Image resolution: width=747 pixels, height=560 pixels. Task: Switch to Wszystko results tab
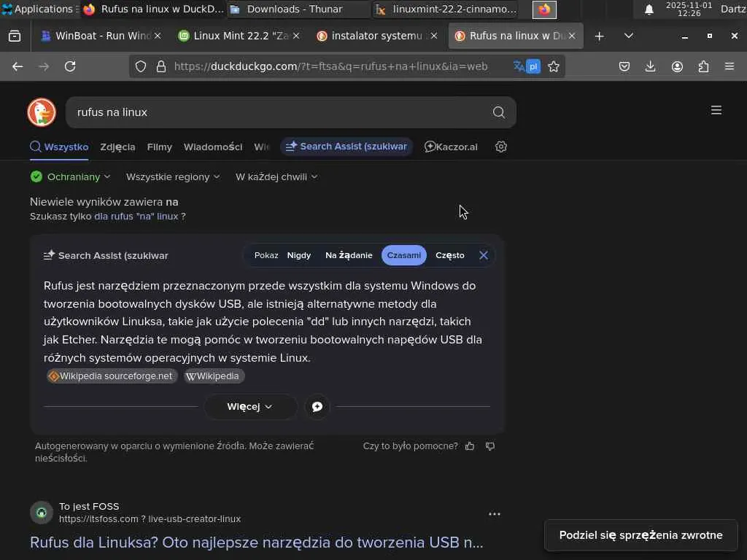[59, 147]
